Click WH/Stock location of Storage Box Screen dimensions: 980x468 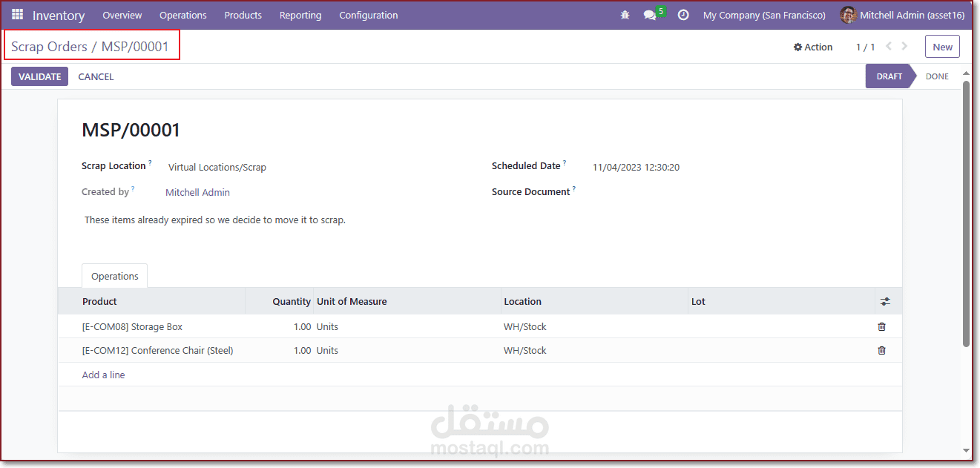(525, 326)
